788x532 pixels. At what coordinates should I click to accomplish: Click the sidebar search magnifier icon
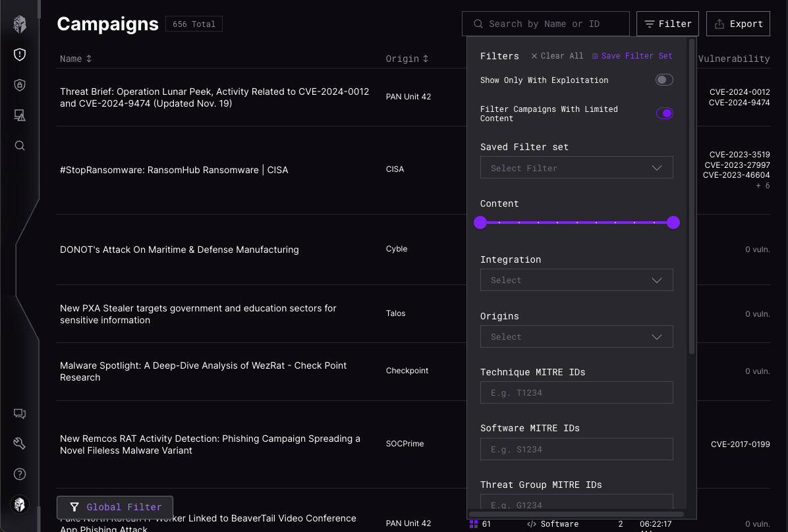(x=20, y=146)
